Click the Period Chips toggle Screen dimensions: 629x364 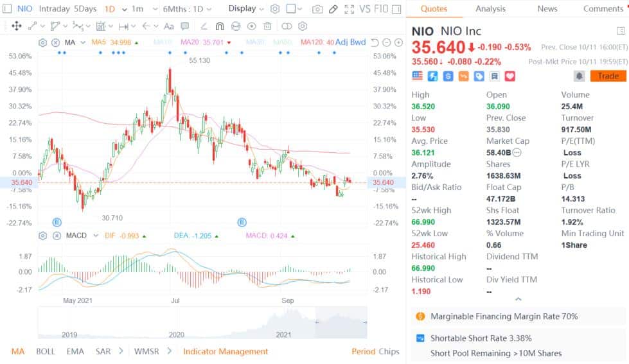375,352
